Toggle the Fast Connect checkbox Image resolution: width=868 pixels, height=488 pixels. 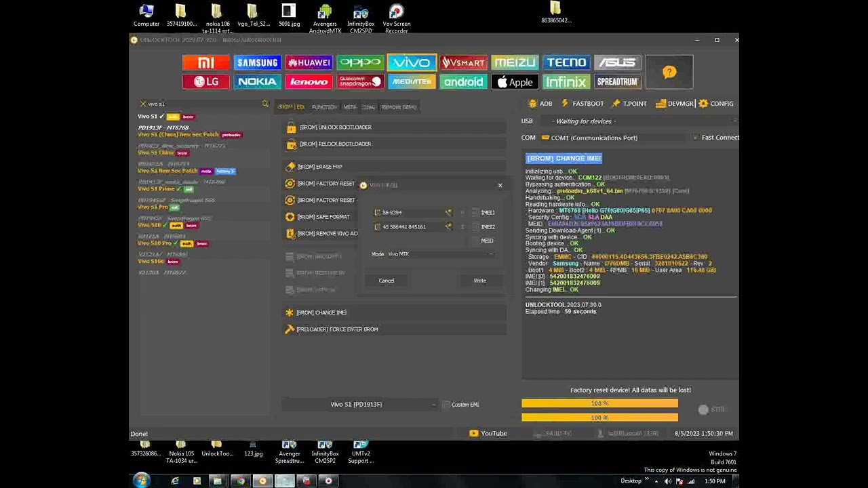(x=695, y=138)
